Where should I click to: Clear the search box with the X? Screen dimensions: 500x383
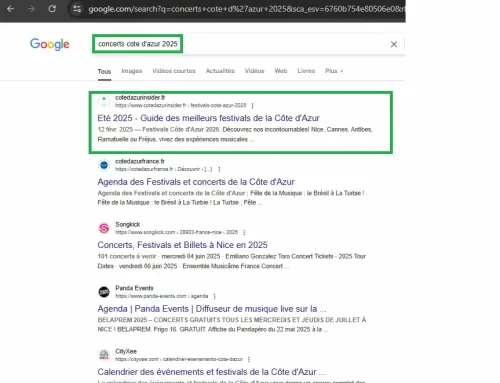tap(394, 44)
